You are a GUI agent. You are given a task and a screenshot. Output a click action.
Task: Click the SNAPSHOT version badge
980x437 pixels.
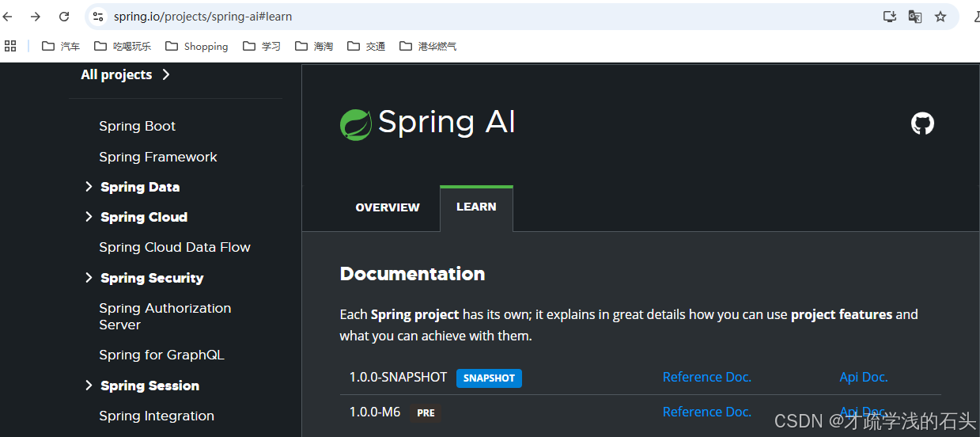(489, 378)
